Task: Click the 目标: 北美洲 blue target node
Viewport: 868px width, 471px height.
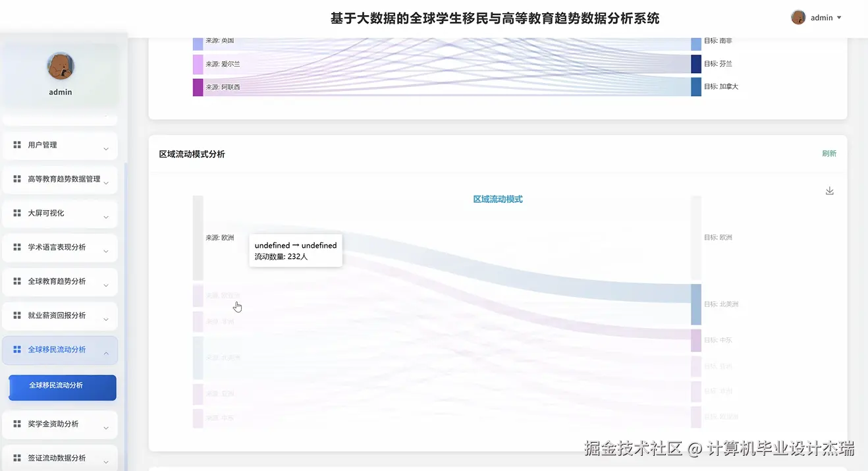Action: coord(696,304)
